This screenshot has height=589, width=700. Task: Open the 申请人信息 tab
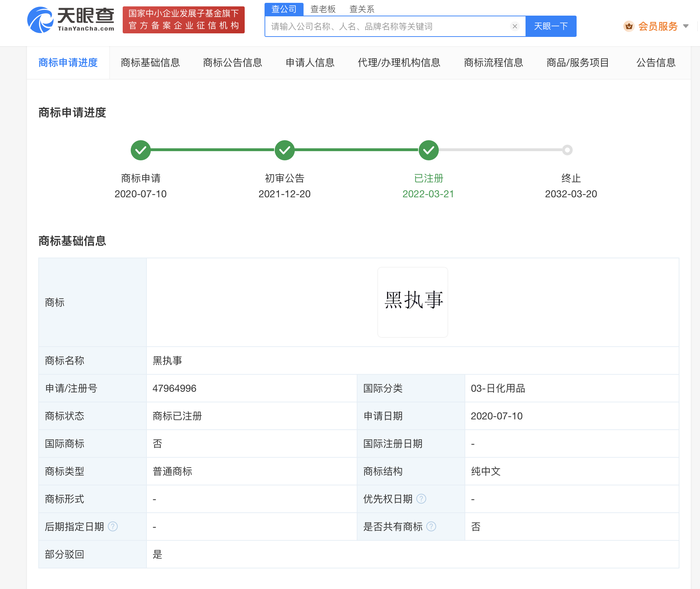point(310,63)
